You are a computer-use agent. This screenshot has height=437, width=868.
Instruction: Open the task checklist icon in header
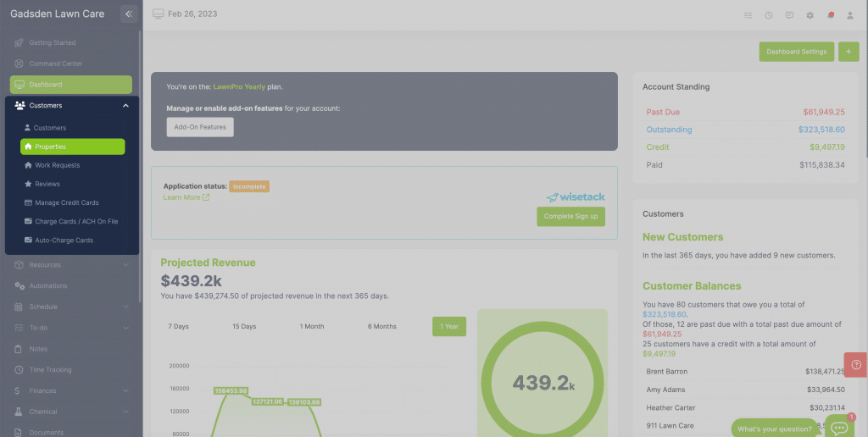pyautogui.click(x=748, y=15)
